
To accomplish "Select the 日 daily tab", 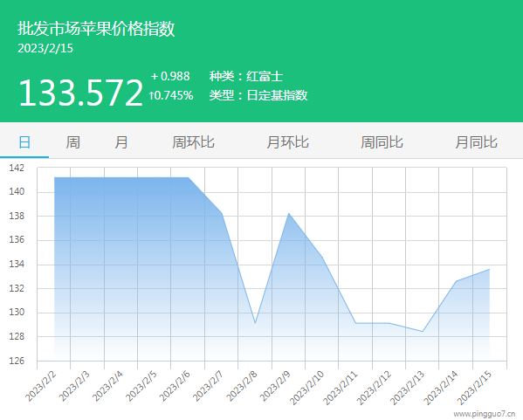I will tap(24, 142).
